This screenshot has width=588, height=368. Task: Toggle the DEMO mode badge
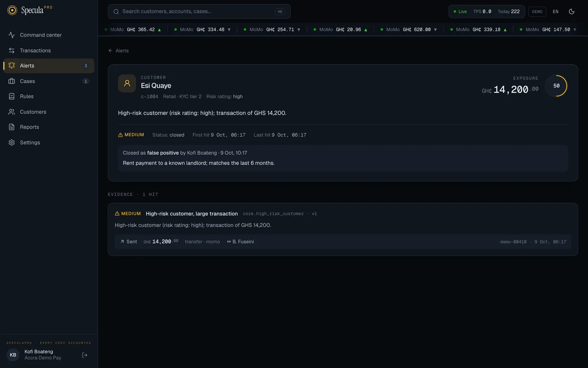tap(537, 12)
